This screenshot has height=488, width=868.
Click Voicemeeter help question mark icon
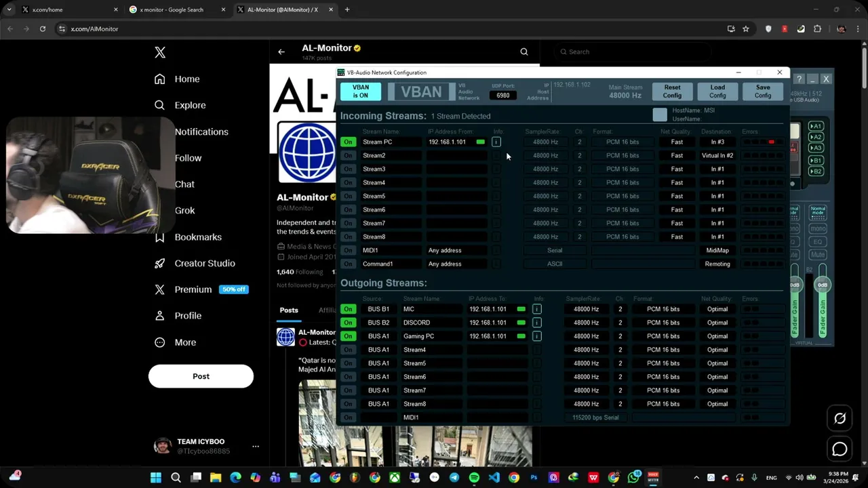click(800, 79)
